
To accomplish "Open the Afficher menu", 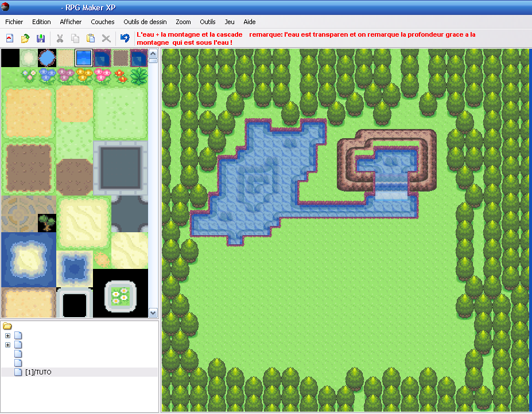I will (x=71, y=22).
